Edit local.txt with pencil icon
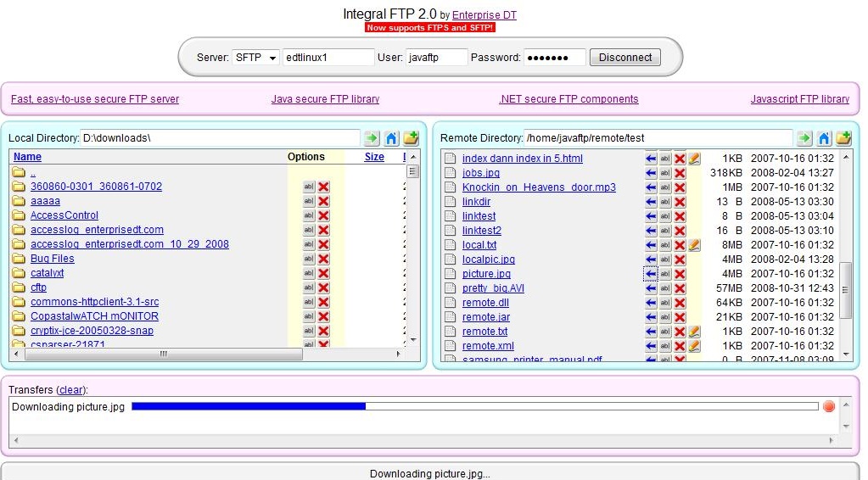This screenshot has height=480, width=868. (x=694, y=245)
